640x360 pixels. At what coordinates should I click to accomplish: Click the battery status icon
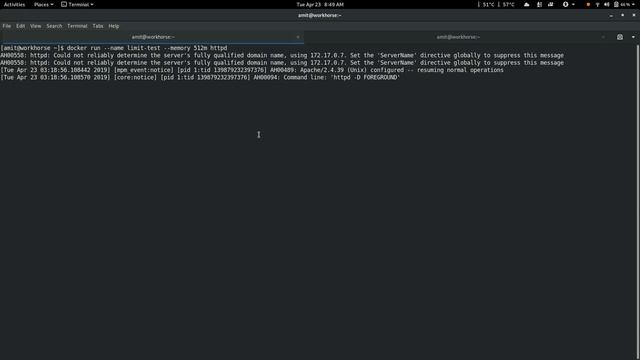(x=616, y=4)
